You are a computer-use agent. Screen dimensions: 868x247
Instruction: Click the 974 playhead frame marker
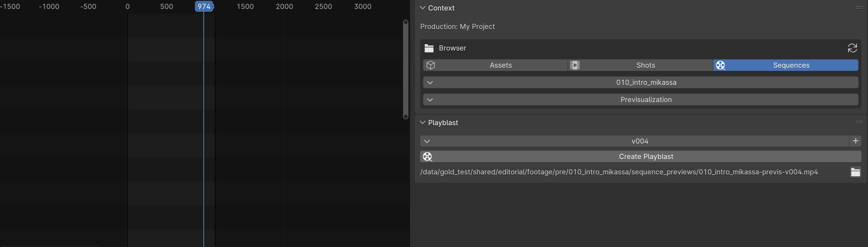click(204, 6)
